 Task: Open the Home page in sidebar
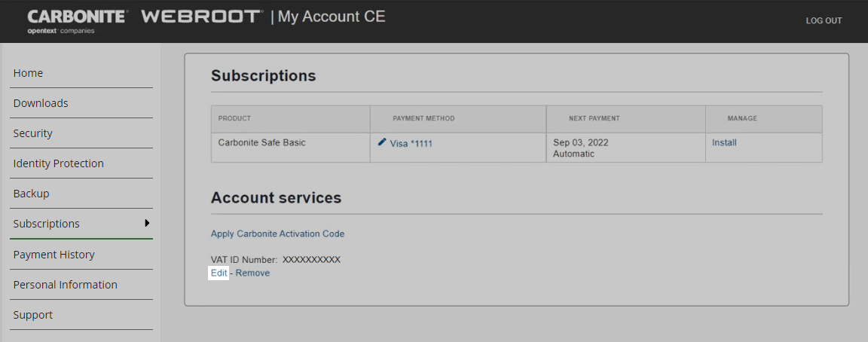tap(28, 73)
